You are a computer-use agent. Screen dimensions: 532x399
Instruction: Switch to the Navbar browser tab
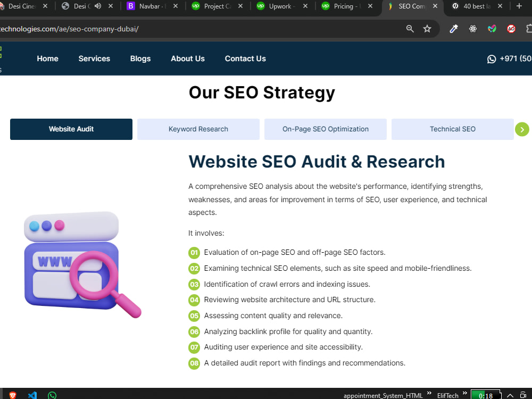pos(149,6)
